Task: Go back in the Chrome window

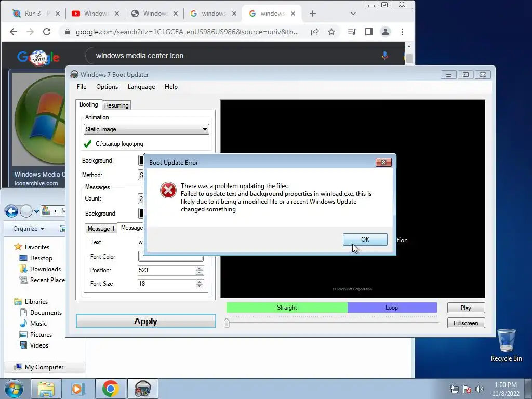Action: 13,32
